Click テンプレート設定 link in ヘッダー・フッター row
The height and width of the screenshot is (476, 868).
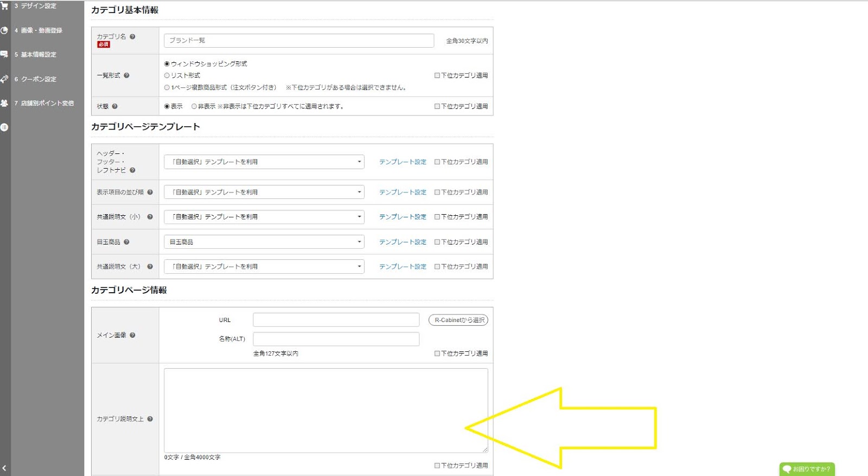(403, 162)
